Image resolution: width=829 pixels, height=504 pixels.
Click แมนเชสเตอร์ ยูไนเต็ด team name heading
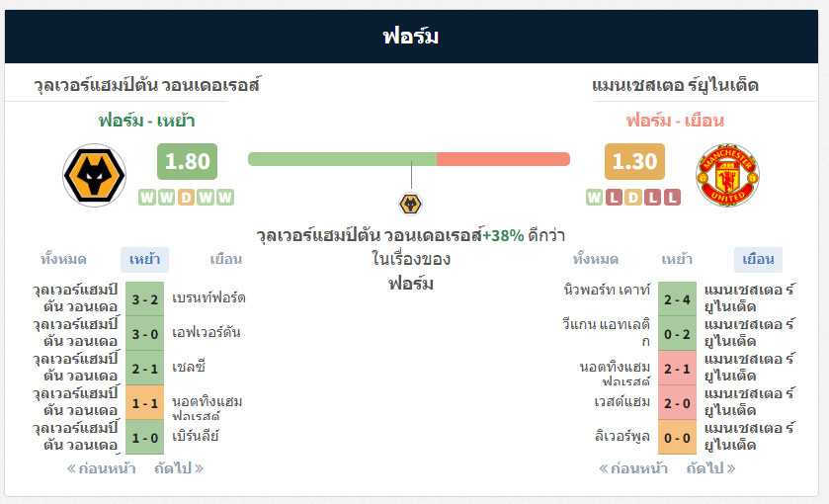pyautogui.click(x=675, y=85)
